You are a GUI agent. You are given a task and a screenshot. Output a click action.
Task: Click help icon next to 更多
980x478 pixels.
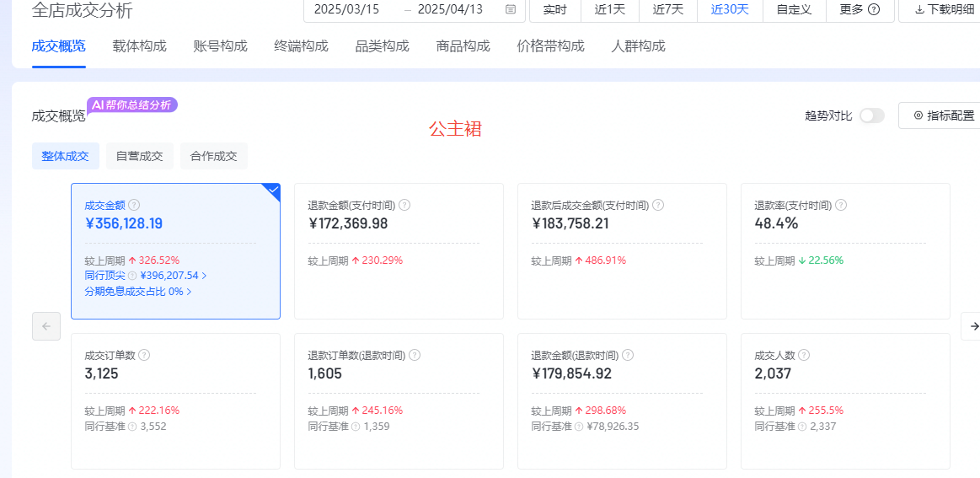874,9
